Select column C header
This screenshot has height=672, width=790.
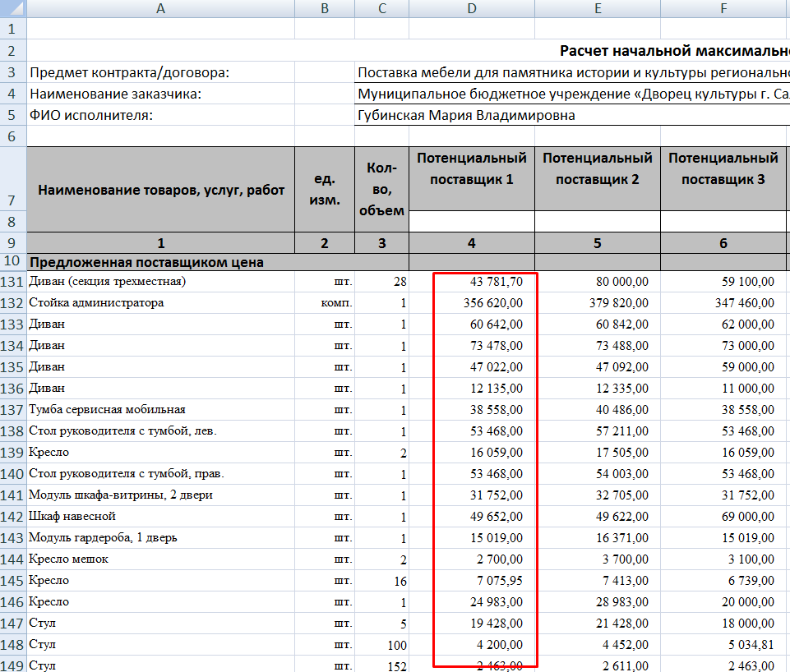(x=382, y=8)
